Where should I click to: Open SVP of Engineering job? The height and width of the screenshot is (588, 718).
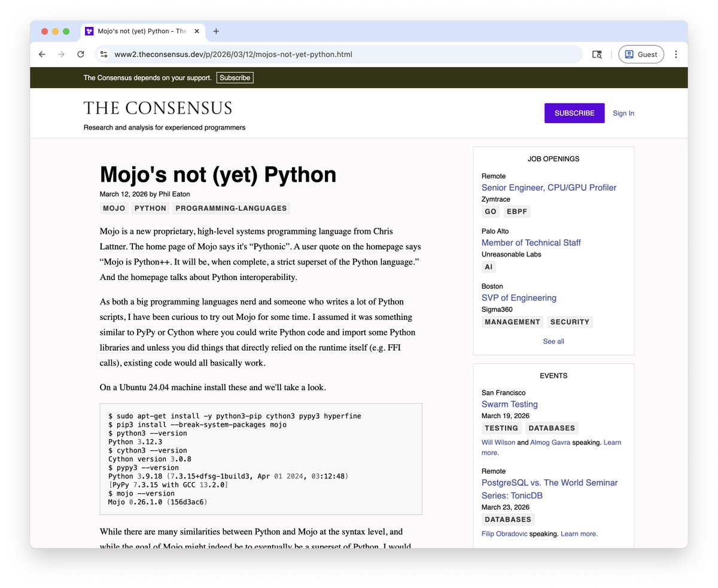pyautogui.click(x=519, y=297)
